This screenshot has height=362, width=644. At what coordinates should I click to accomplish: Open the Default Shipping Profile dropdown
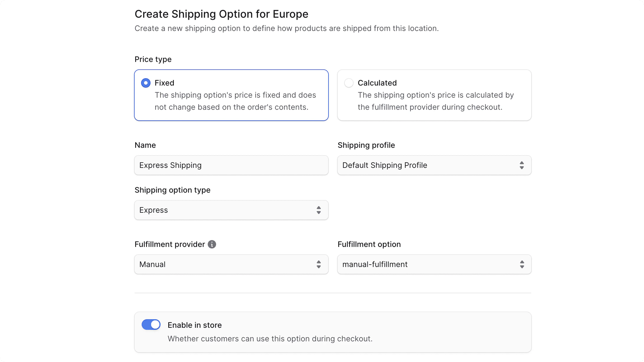pos(434,165)
